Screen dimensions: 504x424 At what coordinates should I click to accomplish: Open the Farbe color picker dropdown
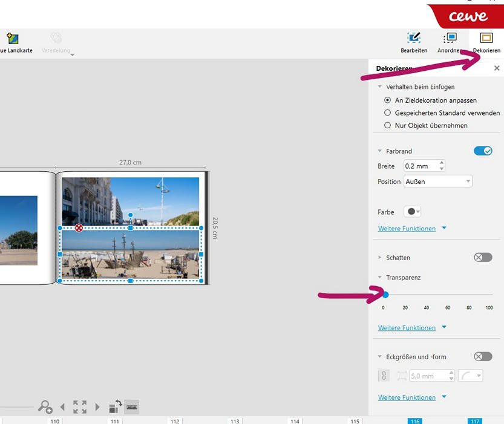(414, 212)
